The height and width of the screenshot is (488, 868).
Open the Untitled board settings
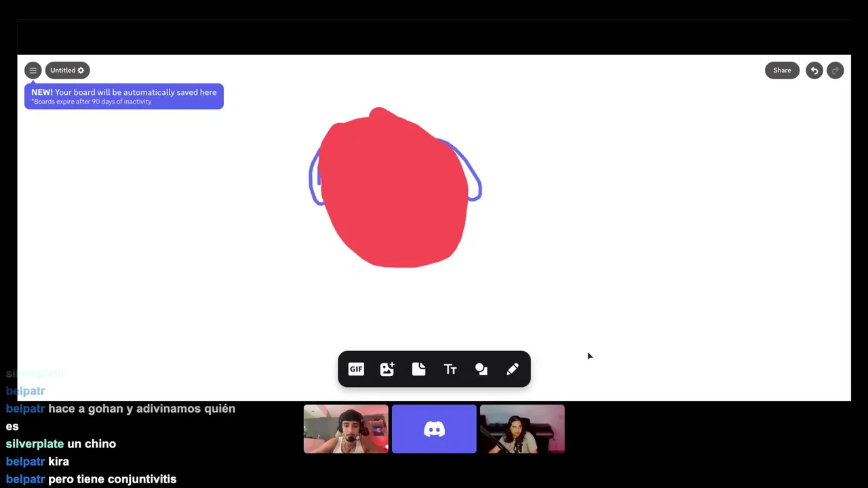pyautogui.click(x=67, y=70)
